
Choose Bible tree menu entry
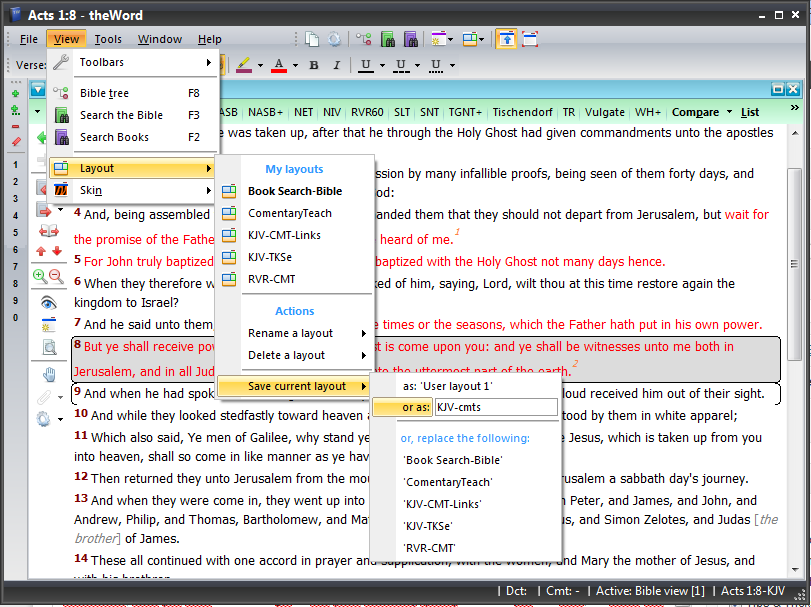pos(133,93)
